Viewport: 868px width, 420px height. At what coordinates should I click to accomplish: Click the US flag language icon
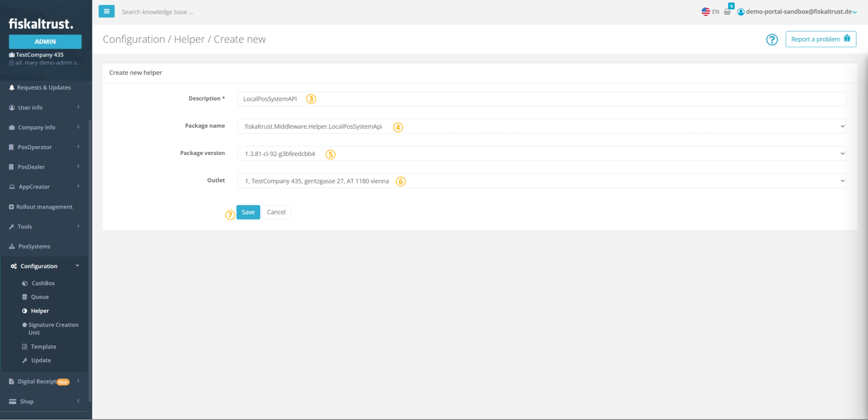(705, 12)
